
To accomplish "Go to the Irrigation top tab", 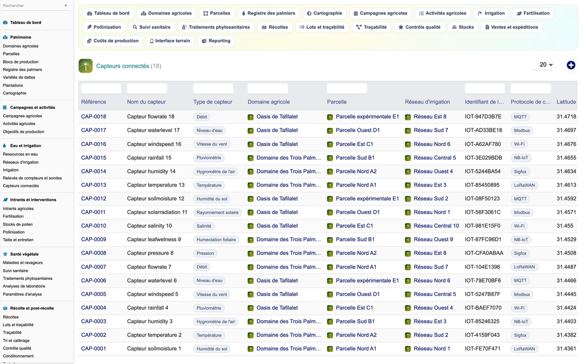I will 491,13.
